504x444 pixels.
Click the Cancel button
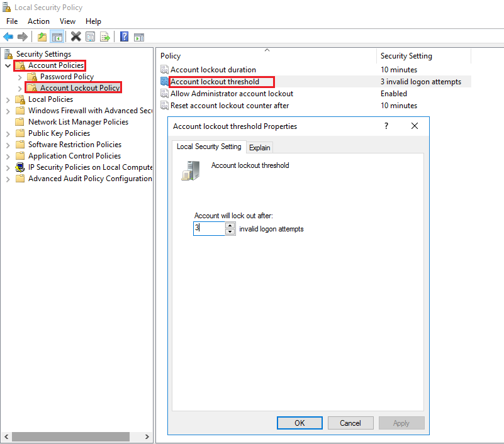[350, 423]
